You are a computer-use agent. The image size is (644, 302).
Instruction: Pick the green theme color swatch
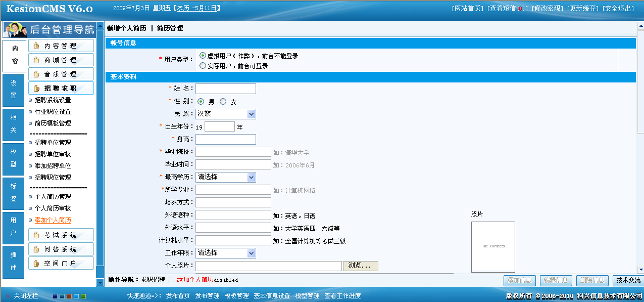point(83,296)
